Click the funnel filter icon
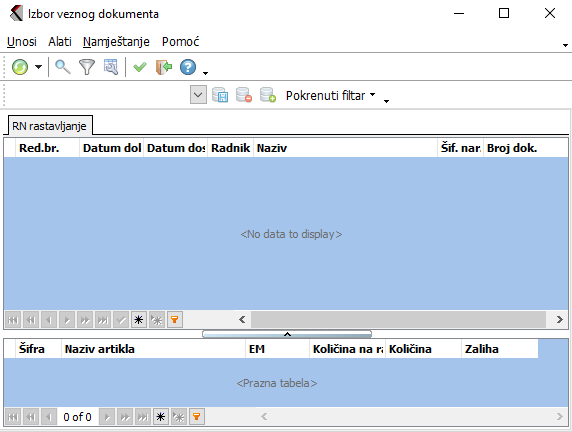The width and height of the screenshot is (572, 432). coord(87,67)
